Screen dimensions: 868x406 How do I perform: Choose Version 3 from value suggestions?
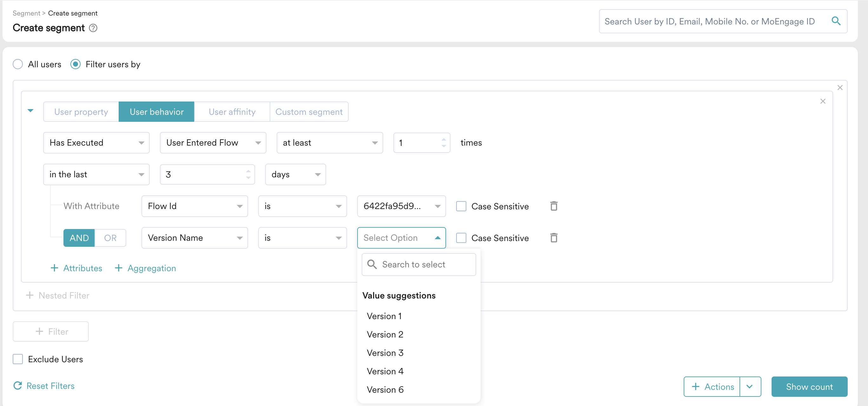pos(385,352)
